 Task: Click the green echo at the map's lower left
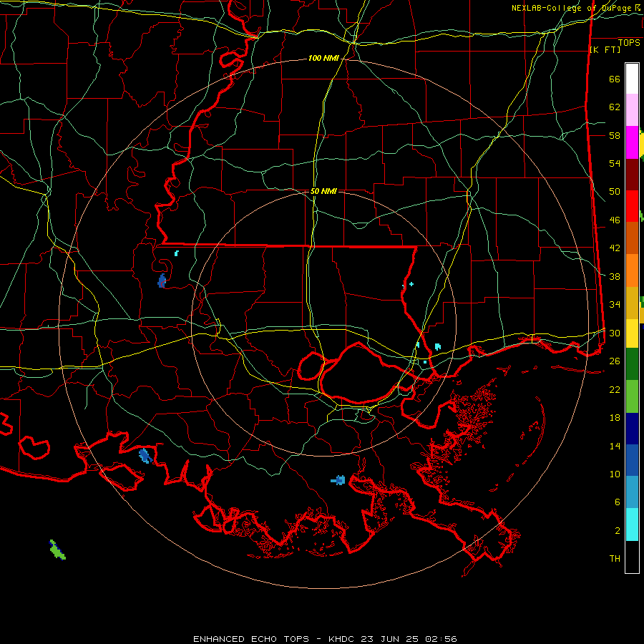pos(57,550)
